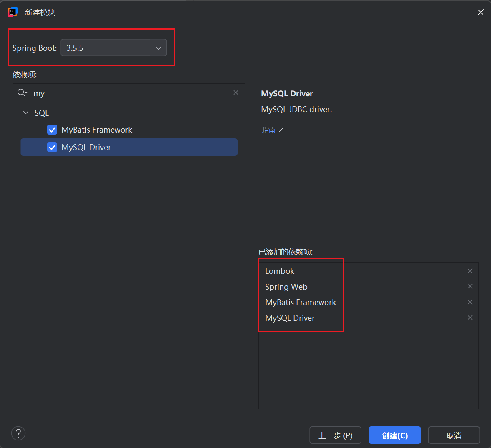The height and width of the screenshot is (448, 491).
Task: Click the 上一步 (P) button
Action: (x=336, y=435)
